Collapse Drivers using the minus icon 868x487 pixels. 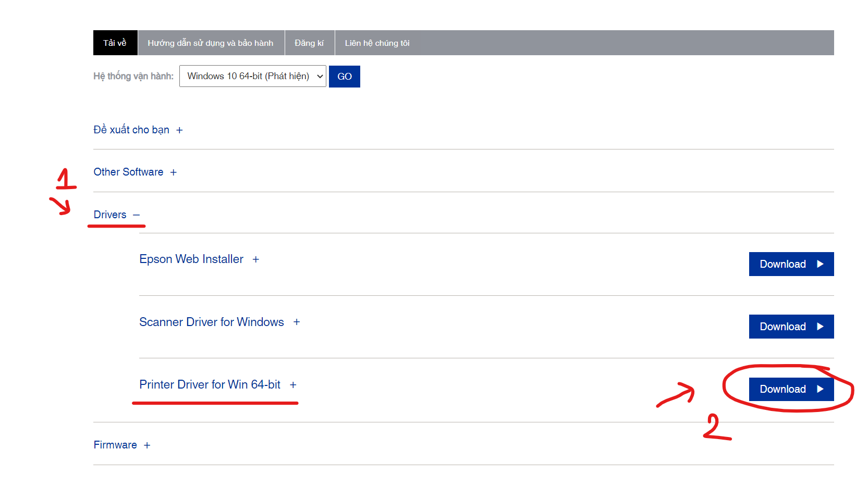click(137, 215)
